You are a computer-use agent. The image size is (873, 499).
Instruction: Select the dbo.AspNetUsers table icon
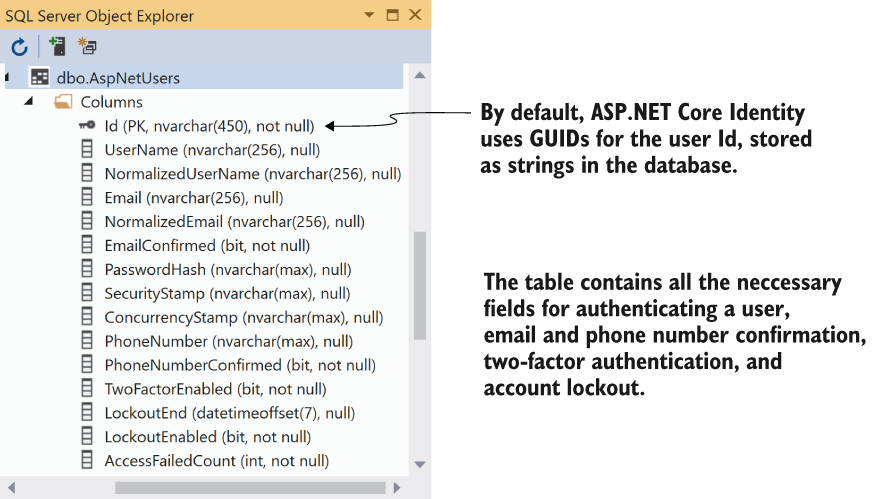point(40,77)
